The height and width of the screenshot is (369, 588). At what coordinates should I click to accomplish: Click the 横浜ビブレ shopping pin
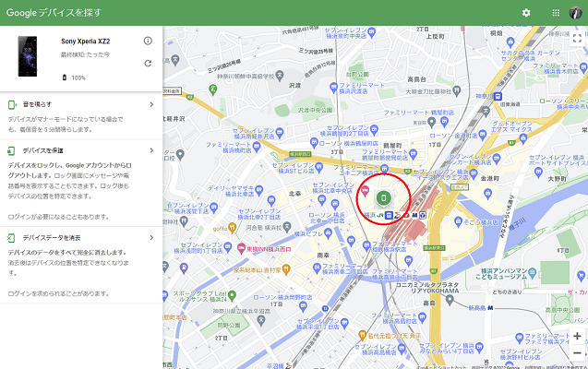329,233
